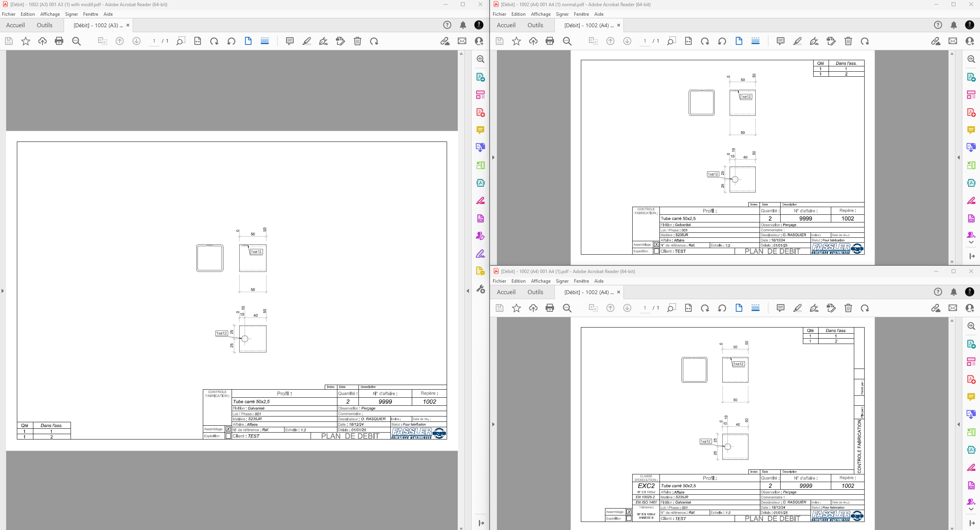Select the highlighter tool in the left A3 window
The width and height of the screenshot is (980, 530).
(x=307, y=41)
